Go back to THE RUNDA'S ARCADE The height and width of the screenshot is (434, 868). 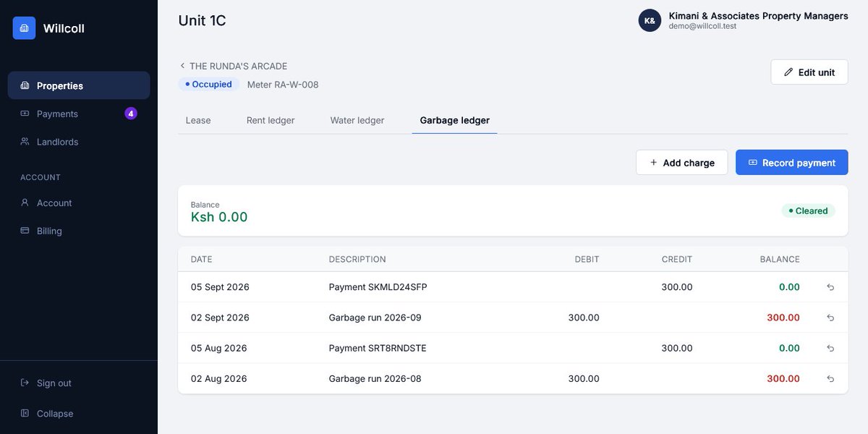pyautogui.click(x=233, y=66)
